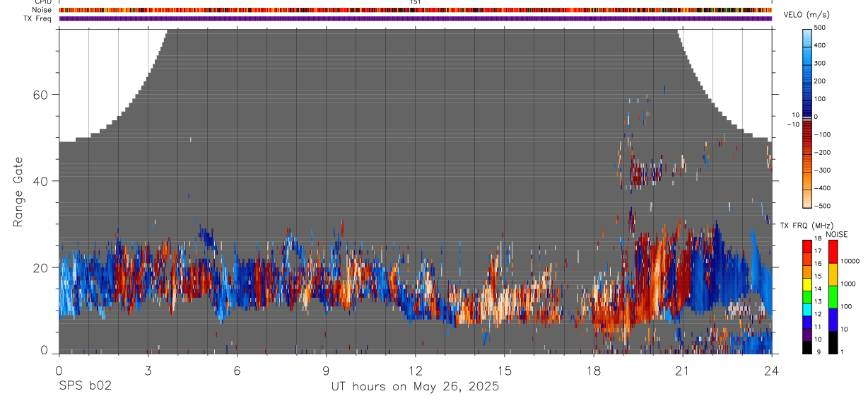The height and width of the screenshot is (401, 868).
Task: Click the SPS b02 radar beam label
Action: coord(84,386)
